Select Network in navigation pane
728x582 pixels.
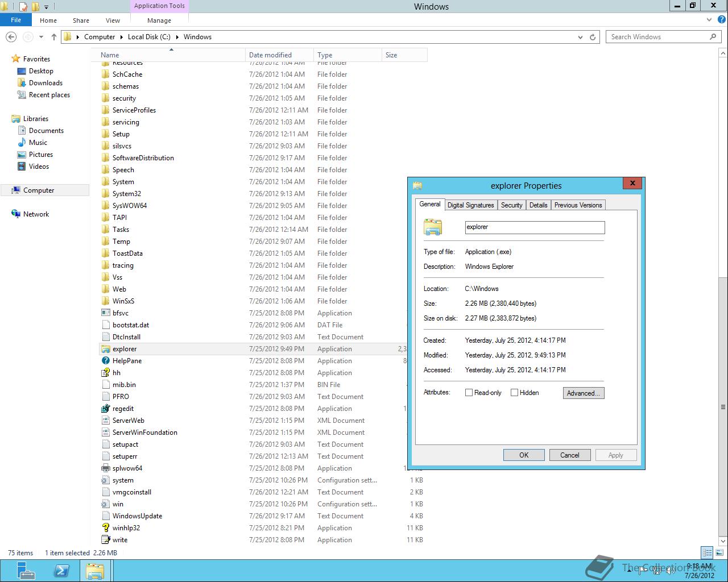(x=36, y=214)
